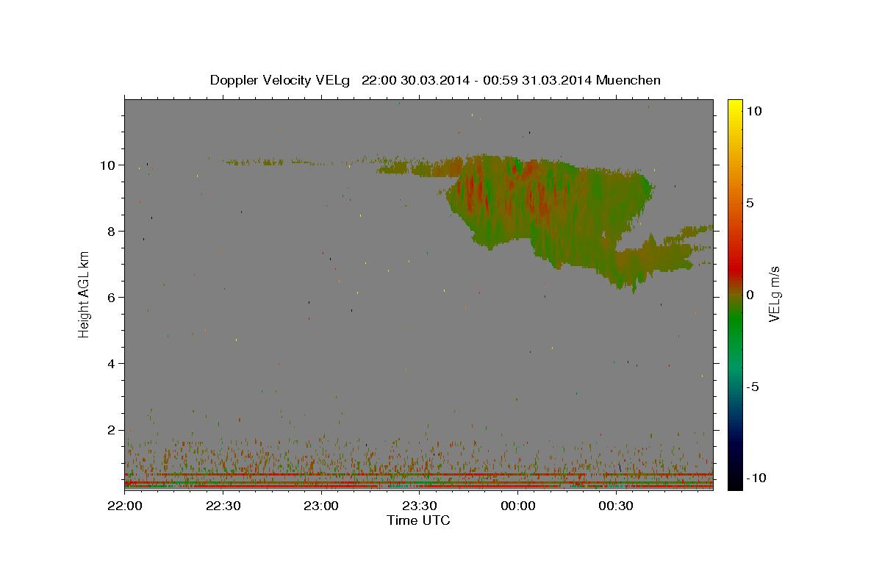Click the colorbar tick label -5
The width and height of the screenshot is (882, 588).
pos(753,387)
